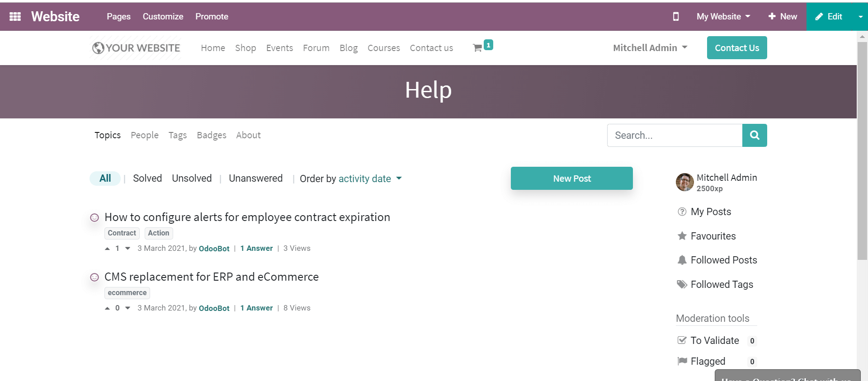Screen dimensions: 868x381
Task: Click the ecommerce tag
Action: [x=127, y=293]
